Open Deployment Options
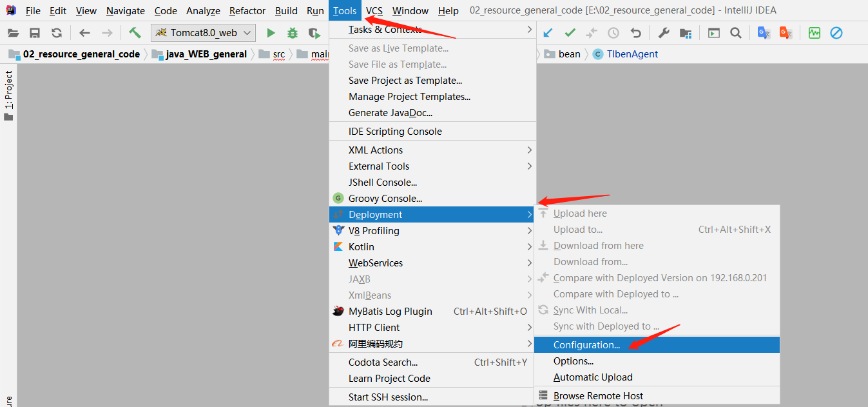 (x=657, y=361)
